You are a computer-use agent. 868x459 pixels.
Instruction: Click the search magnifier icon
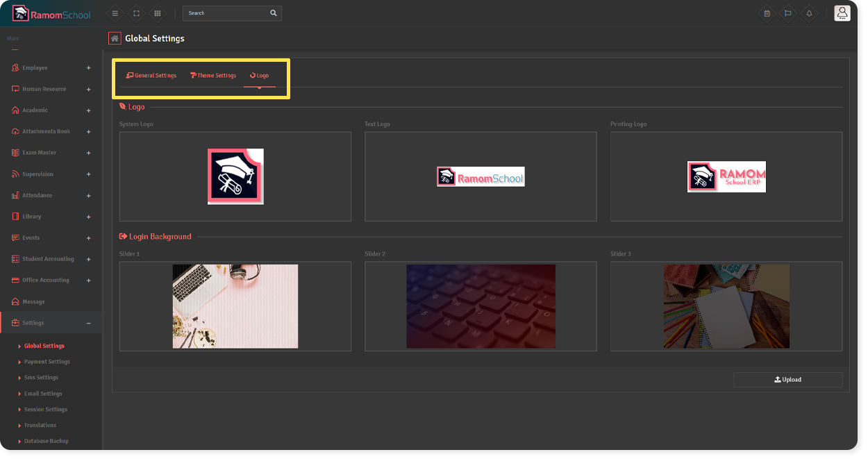tap(274, 13)
